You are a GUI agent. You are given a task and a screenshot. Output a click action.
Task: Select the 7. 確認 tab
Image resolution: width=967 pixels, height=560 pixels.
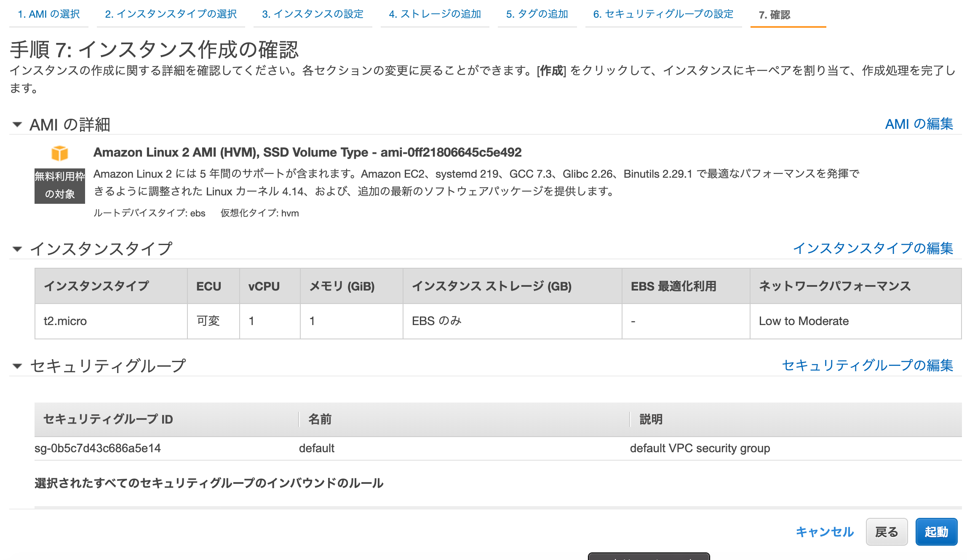[x=775, y=15]
